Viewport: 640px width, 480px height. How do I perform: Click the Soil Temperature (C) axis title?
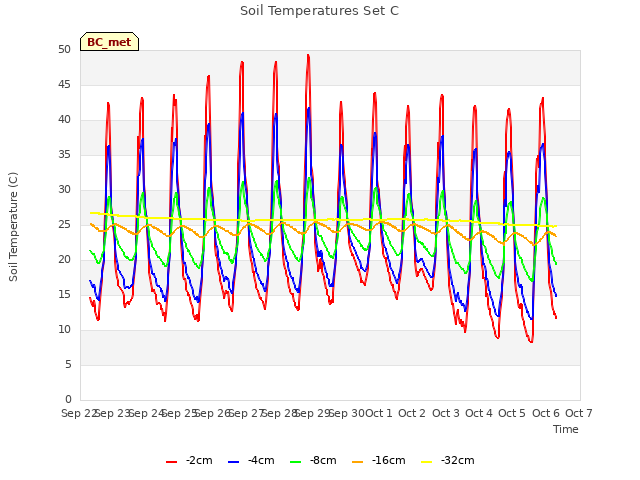coord(13,227)
